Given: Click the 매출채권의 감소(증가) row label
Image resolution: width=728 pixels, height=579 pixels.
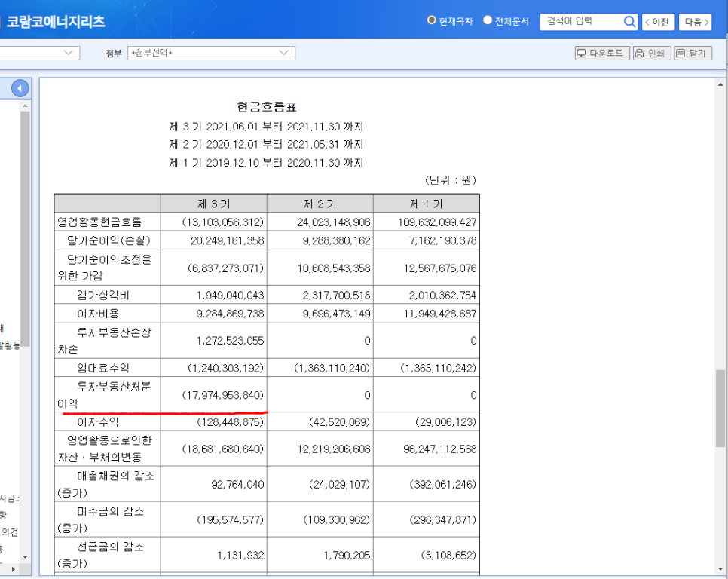Looking at the screenshot, I should coord(106,484).
